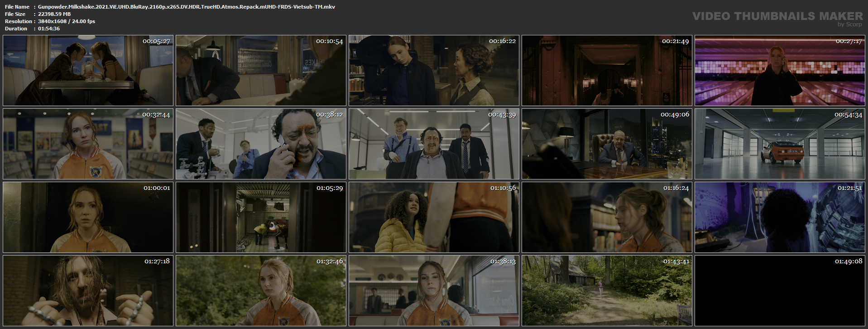Select the thumbnail at 00:43:39
This screenshot has height=329, width=868.
coord(434,144)
